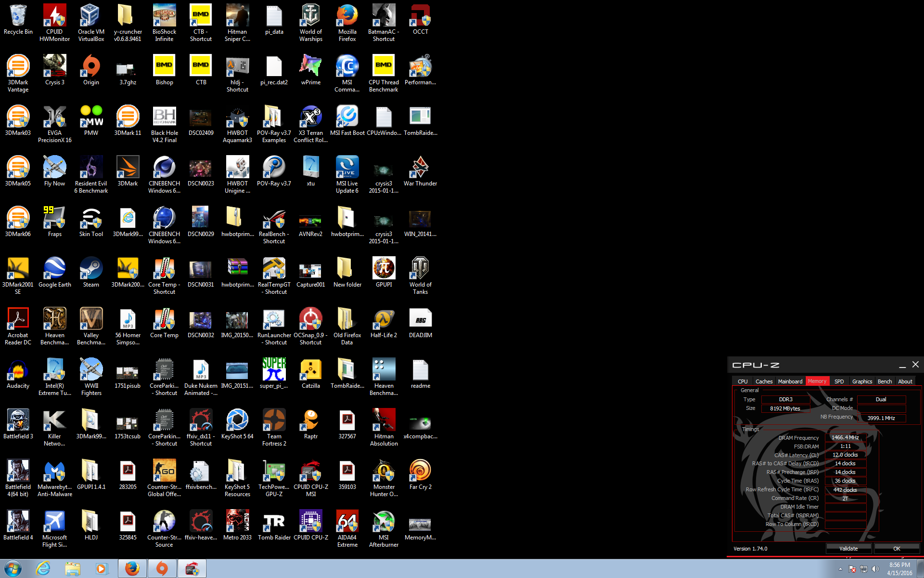Image resolution: width=924 pixels, height=578 pixels.
Task: Switch to Graphics tab in CPU-Z
Action: tap(862, 381)
